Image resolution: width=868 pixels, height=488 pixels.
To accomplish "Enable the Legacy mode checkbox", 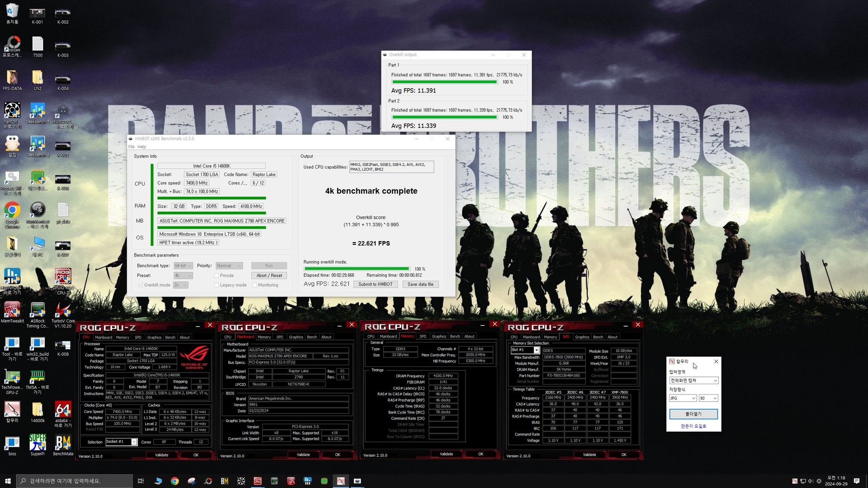I will pos(217,285).
